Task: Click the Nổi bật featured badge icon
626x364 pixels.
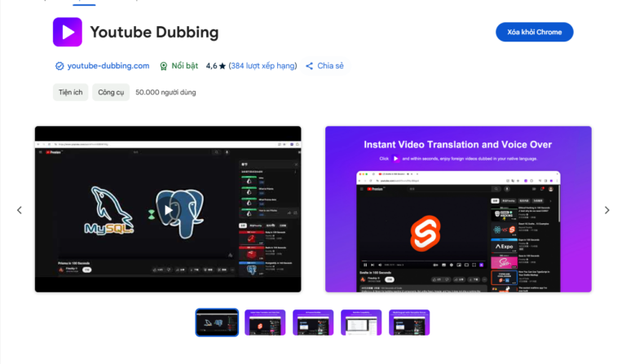Action: tap(164, 66)
